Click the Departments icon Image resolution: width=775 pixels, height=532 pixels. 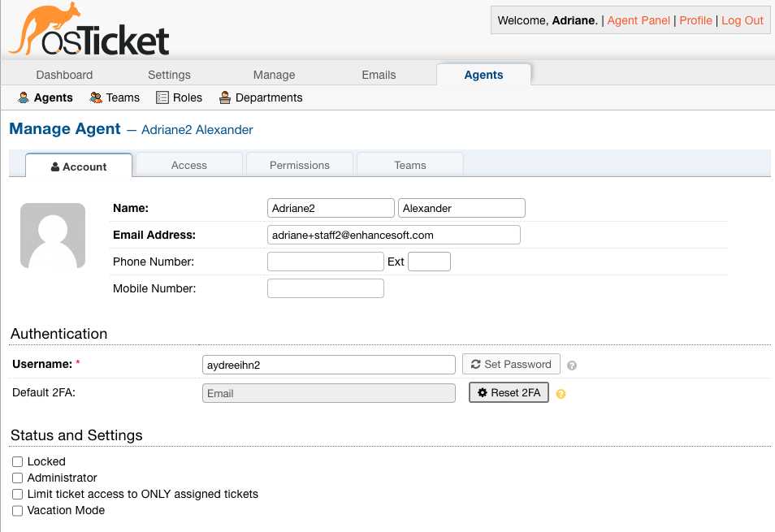[225, 97]
